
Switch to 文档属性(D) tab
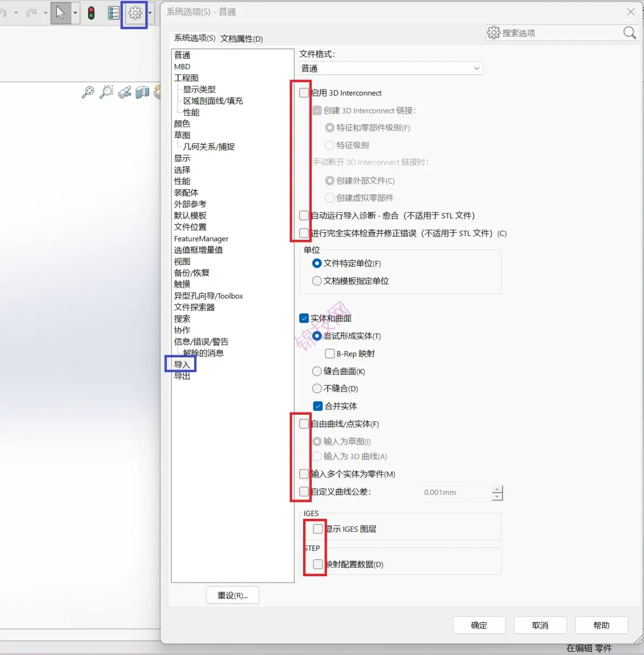[x=242, y=38]
